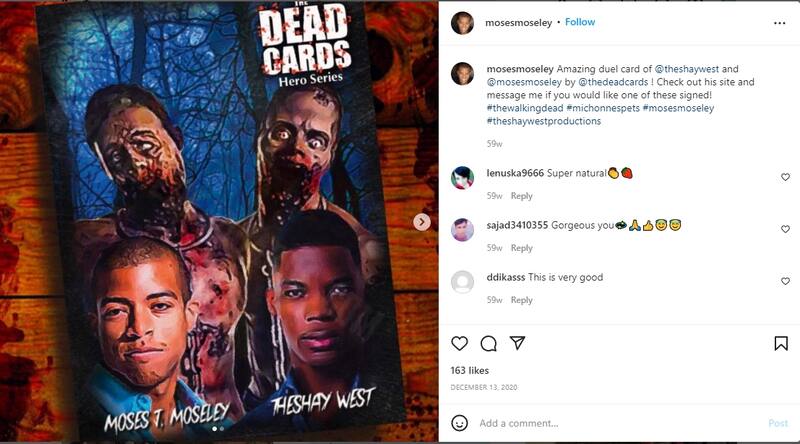Open the emoji picker smiley icon
The image size is (800, 444).
pyautogui.click(x=459, y=423)
